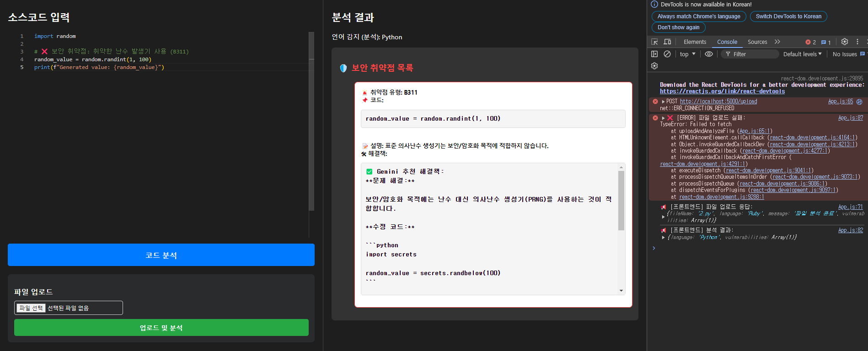
Task: Click the console prompt chevron
Action: 654,248
